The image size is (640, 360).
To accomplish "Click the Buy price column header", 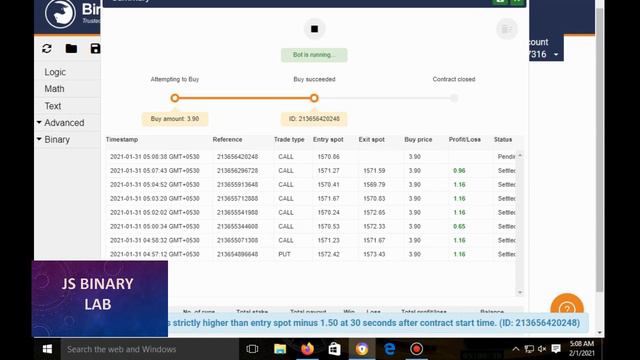I will (x=418, y=140).
